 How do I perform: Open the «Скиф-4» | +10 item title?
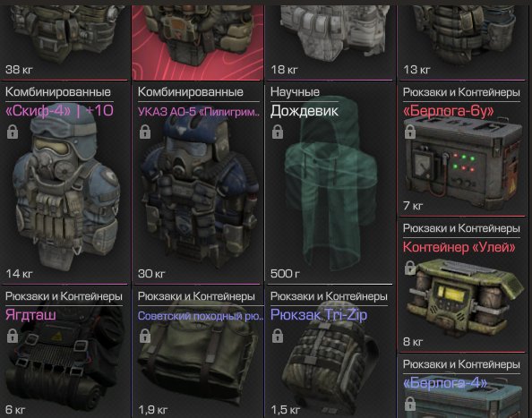tap(59, 111)
